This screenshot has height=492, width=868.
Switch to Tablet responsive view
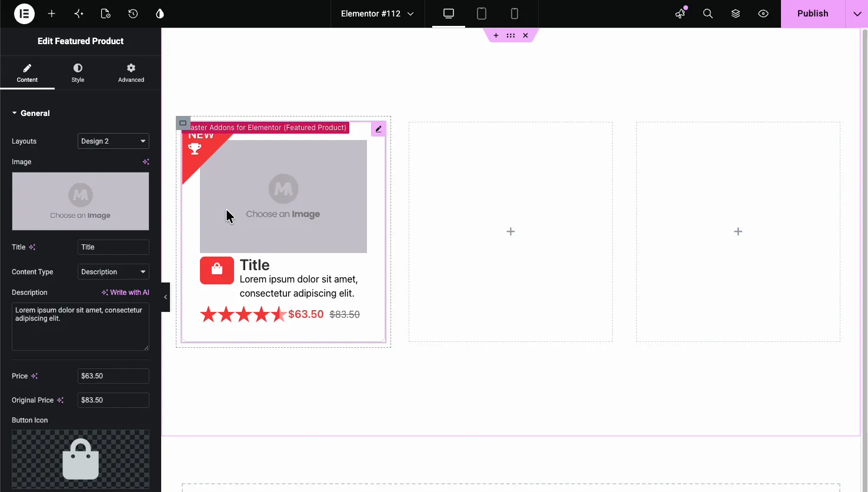[x=482, y=14]
